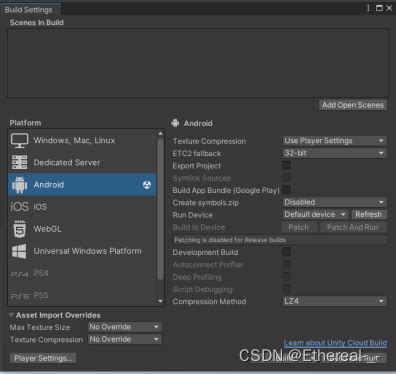396x374 pixels.
Task: Click the Patch button
Action: coord(299,227)
